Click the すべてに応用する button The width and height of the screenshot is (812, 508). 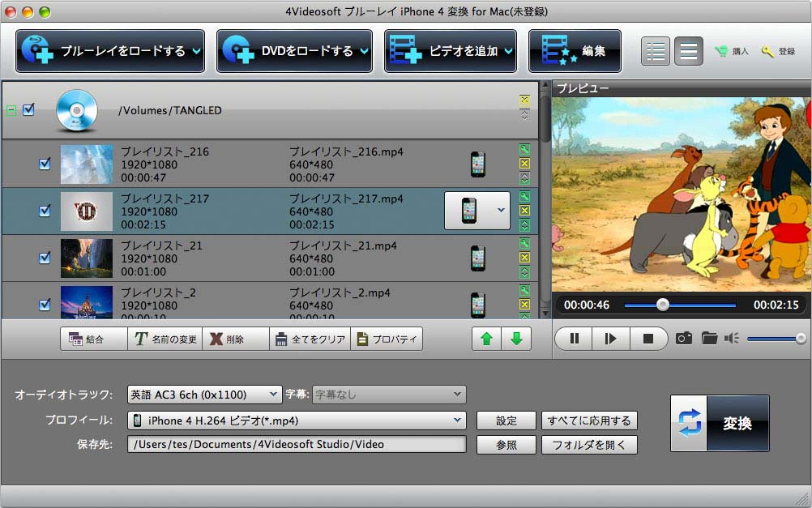pyautogui.click(x=589, y=420)
